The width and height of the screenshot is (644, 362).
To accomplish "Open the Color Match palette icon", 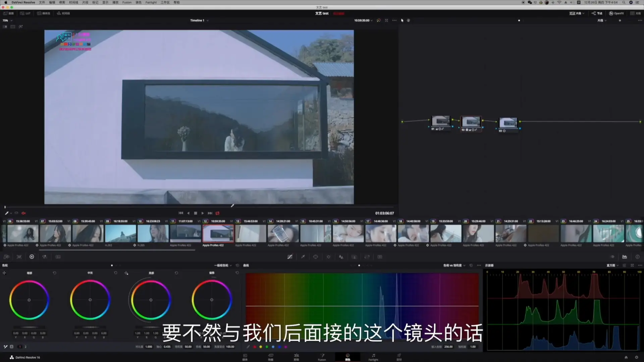I will click(x=19, y=257).
